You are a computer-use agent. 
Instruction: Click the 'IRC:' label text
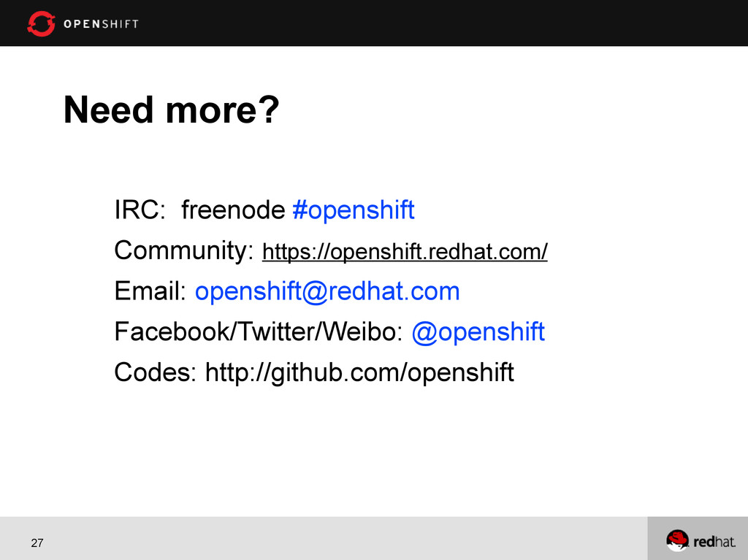pos(140,210)
